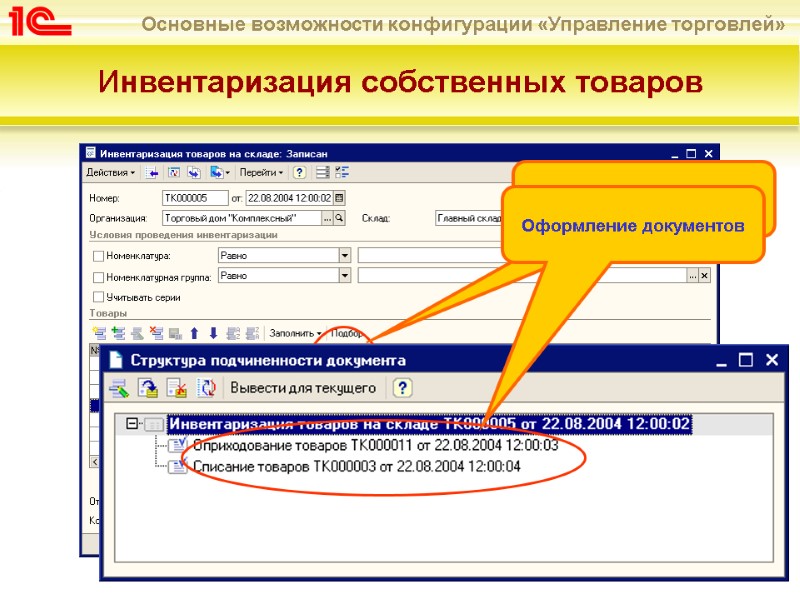Click the blue up-arrow move row icon
This screenshot has width=800, height=600.
(193, 331)
